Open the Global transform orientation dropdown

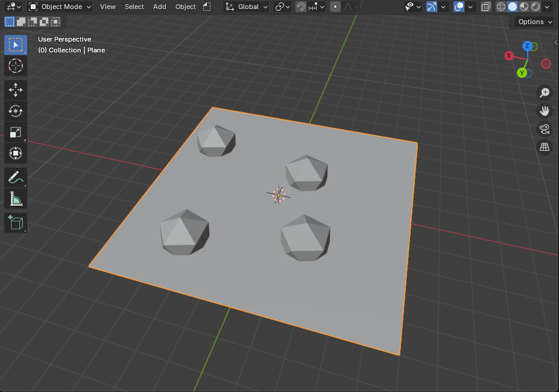click(x=247, y=7)
